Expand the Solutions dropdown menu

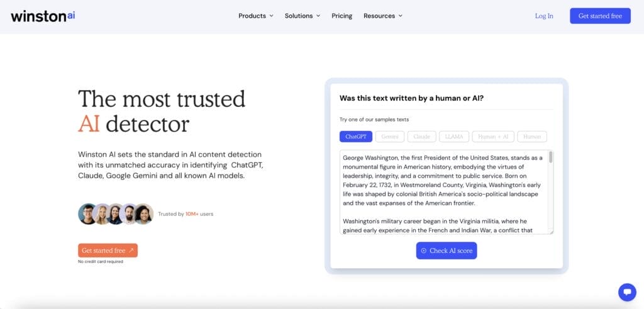(302, 16)
